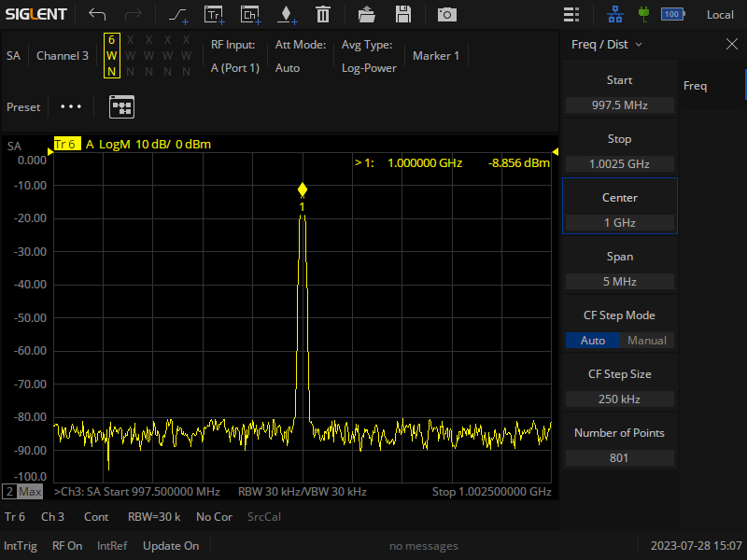
Task: Click the trash delete icon
Action: [x=323, y=14]
